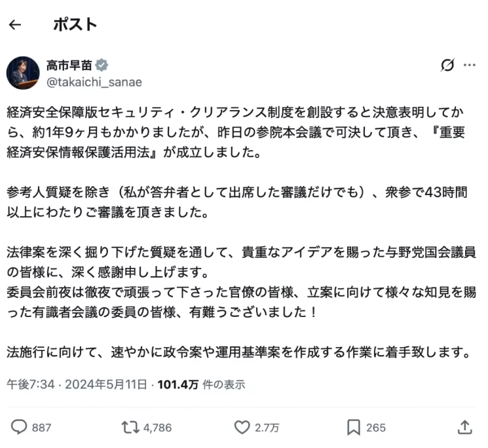Click the 265 bookmarks count
The width and height of the screenshot is (488, 448).
376,428
